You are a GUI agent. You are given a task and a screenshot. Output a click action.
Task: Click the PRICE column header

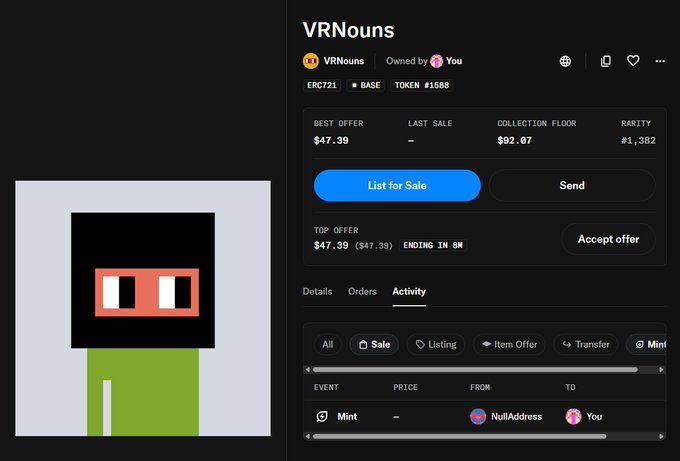point(405,387)
